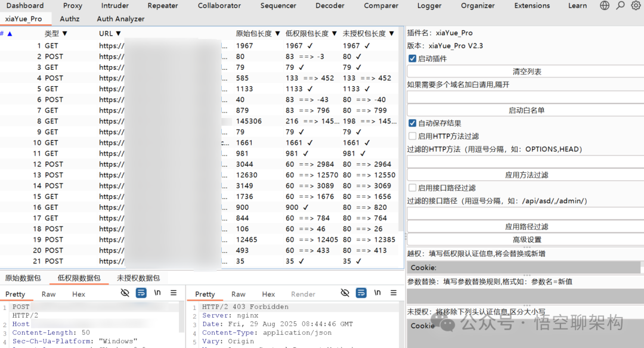The image size is (644, 348).
Task: Open search with the magnifier icon
Action: click(x=620, y=5)
